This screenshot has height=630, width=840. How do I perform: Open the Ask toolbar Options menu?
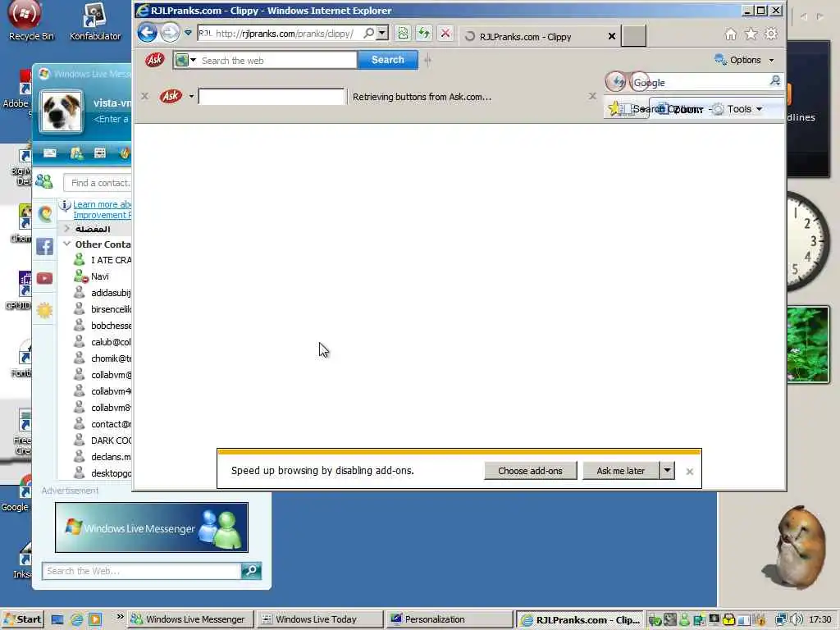tap(745, 60)
